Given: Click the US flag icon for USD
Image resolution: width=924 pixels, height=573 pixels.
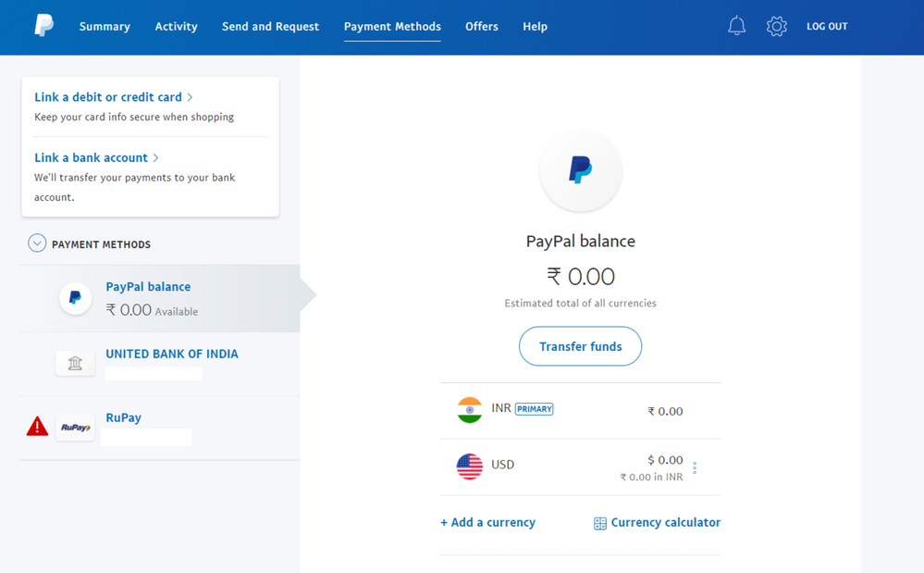Looking at the screenshot, I should pyautogui.click(x=470, y=467).
